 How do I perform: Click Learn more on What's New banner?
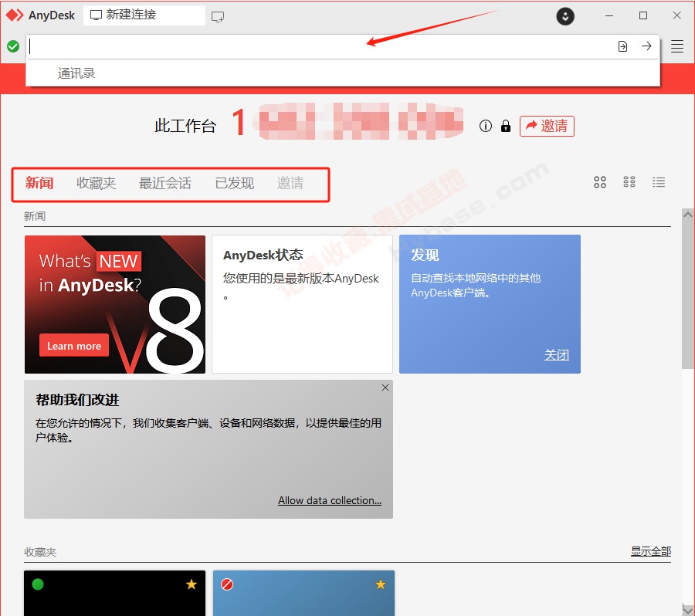74,346
